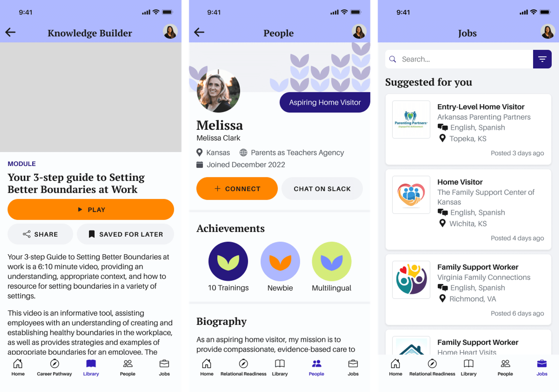Viewport: 559px width, 392px height.
Task: Tap the Entry-Level Home Visitor job listing
Action: pyautogui.click(x=466, y=126)
